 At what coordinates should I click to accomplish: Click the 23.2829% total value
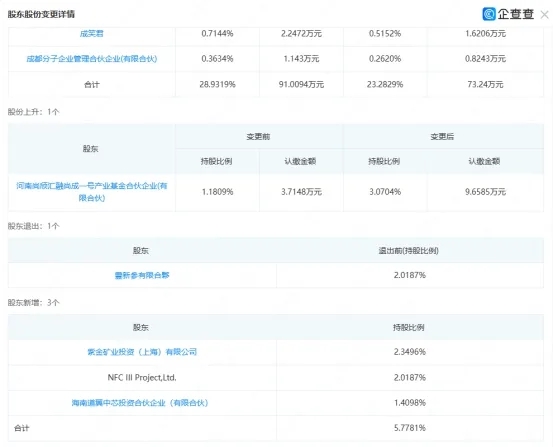click(385, 84)
